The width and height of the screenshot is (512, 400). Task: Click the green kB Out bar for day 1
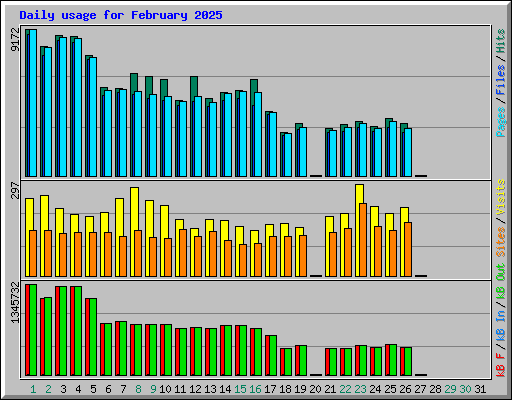[33, 330]
